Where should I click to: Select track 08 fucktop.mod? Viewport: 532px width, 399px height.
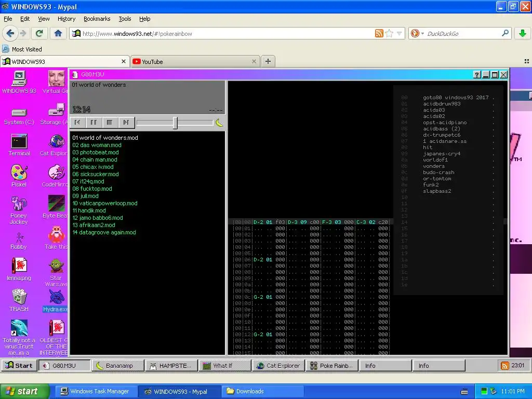[92, 189]
